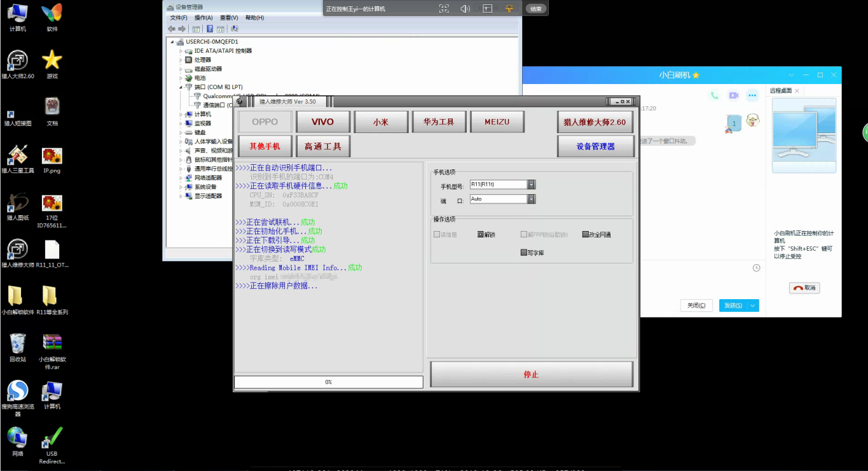The height and width of the screenshot is (471, 868).
Task: Open the R11等全系列 folder
Action: pos(52,300)
